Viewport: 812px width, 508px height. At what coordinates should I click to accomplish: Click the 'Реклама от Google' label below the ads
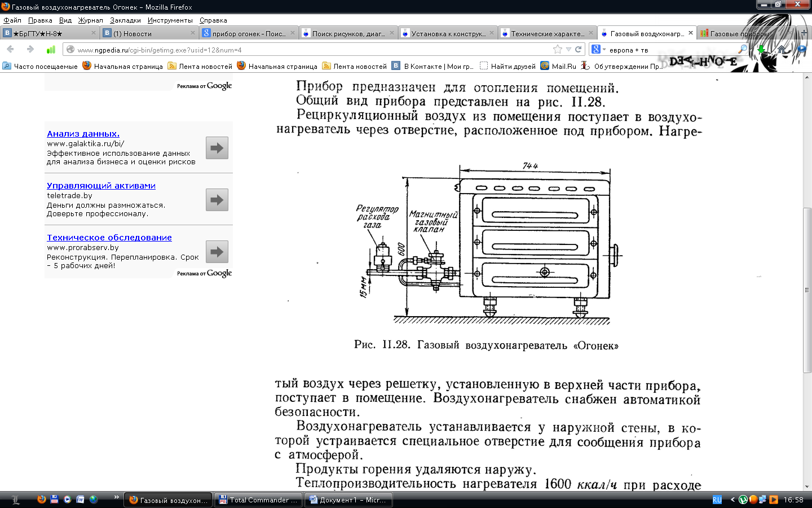pyautogui.click(x=204, y=273)
